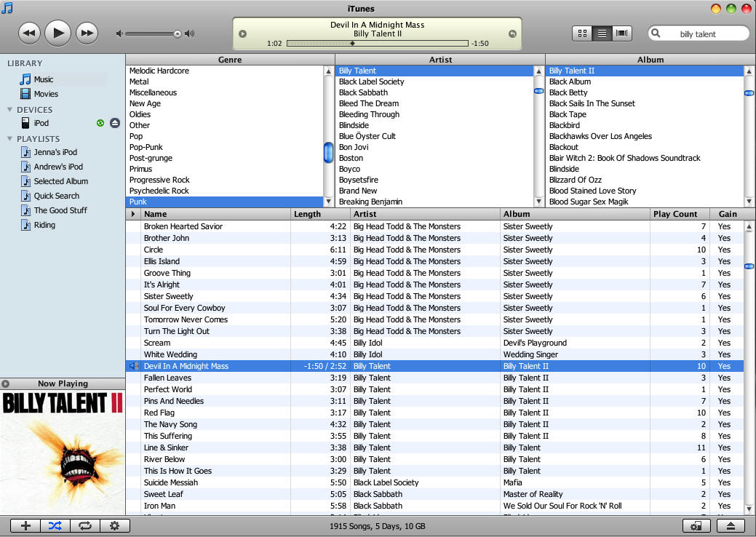The height and width of the screenshot is (537, 756).
Task: Eject the iPod
Action: [x=115, y=123]
